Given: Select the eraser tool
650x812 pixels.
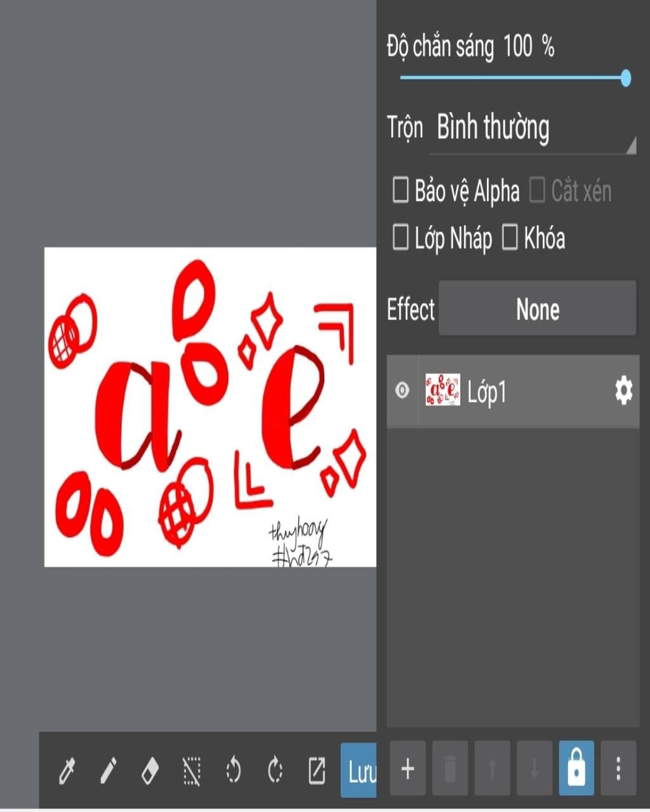Looking at the screenshot, I should point(150,771).
